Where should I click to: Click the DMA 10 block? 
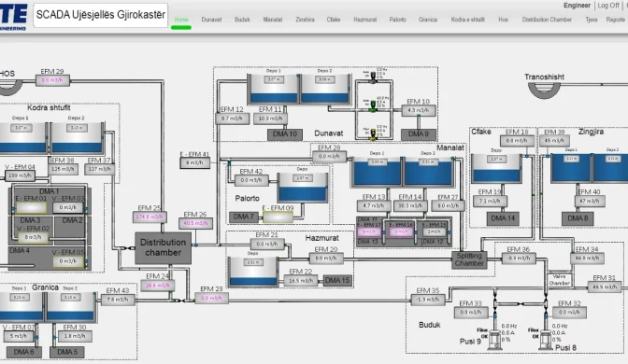tap(285, 134)
